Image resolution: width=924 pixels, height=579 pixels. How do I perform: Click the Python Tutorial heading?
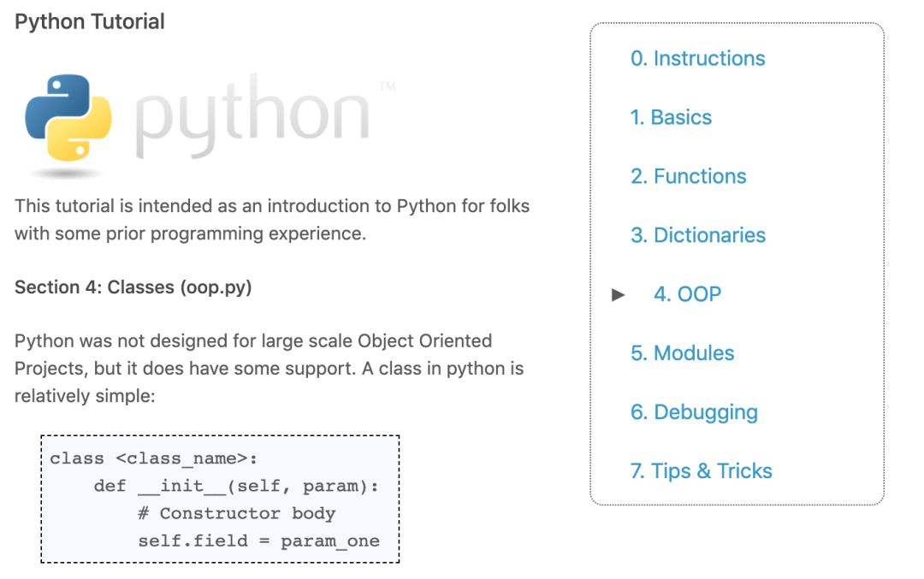point(90,21)
